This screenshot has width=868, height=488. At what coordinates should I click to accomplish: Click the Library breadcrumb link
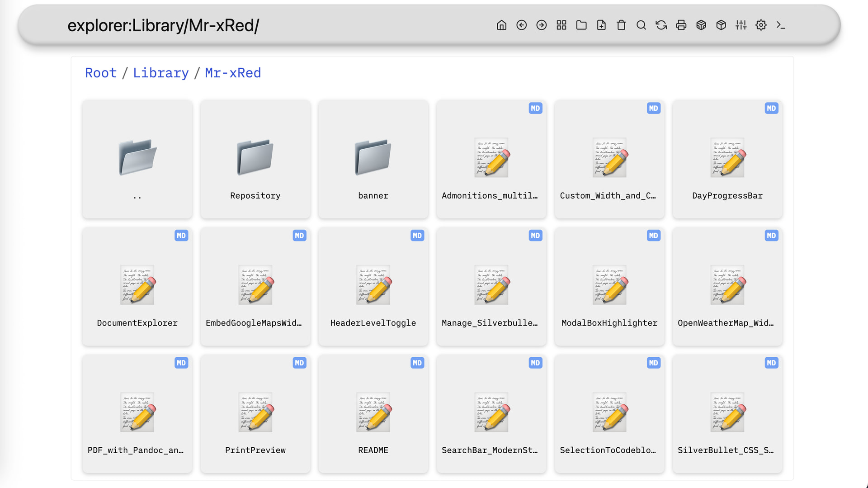(160, 73)
